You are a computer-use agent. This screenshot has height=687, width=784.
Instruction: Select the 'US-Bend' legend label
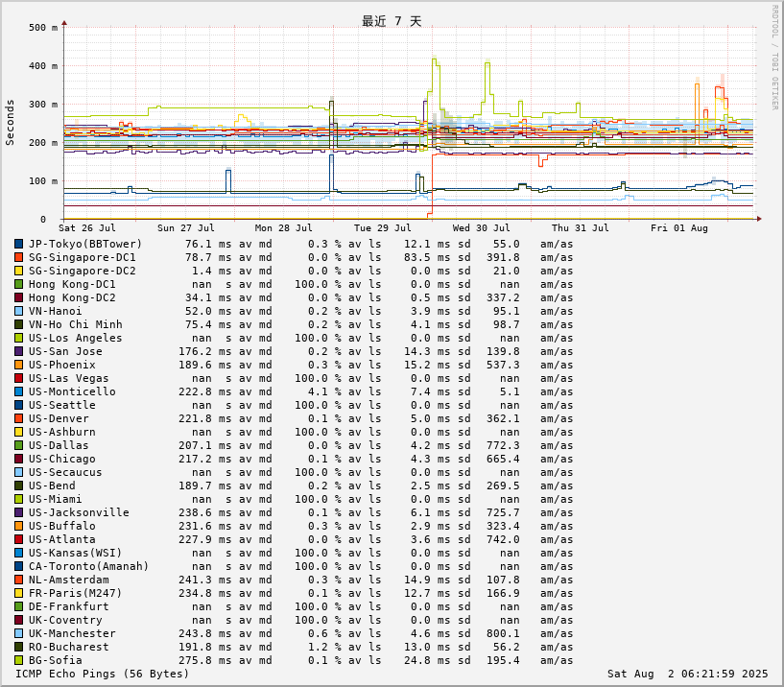pos(52,486)
